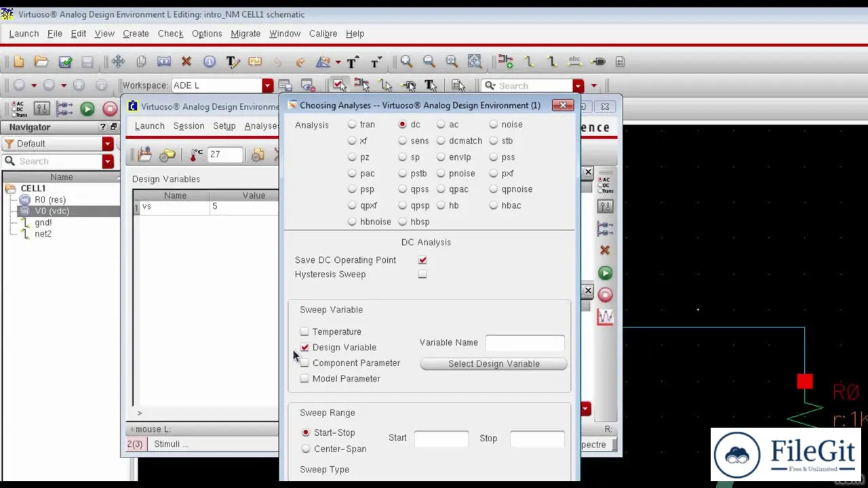Viewport: 868px width, 488px height.
Task: Toggle the Save DC Operating Point checkbox
Action: point(422,260)
